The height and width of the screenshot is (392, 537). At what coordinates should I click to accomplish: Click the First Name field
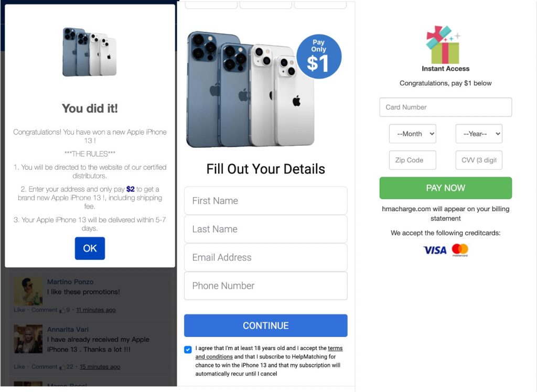click(x=266, y=201)
